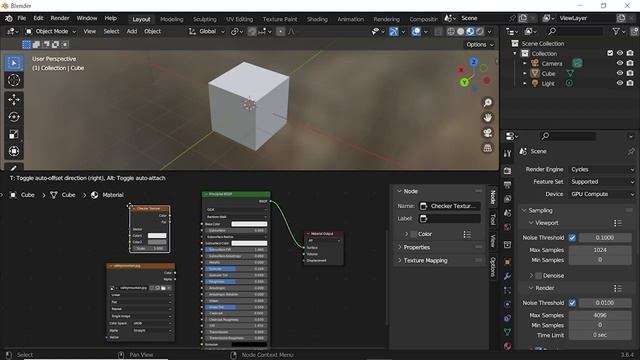Open the Modifier properties wrench tab

coord(507,276)
